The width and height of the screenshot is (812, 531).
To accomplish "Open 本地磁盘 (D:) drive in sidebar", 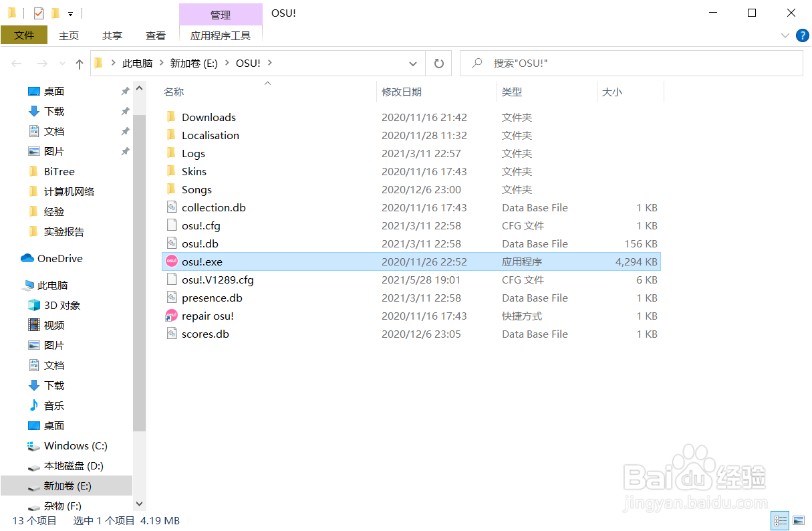I will 65,465.
